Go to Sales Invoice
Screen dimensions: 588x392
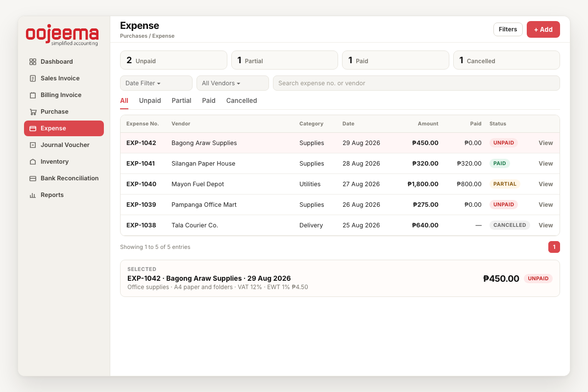[x=64, y=78]
